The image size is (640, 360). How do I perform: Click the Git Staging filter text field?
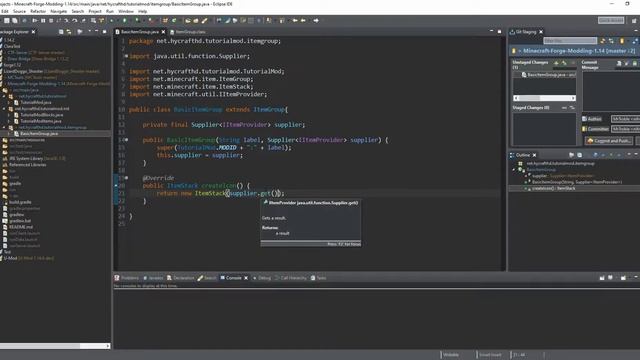570,41
